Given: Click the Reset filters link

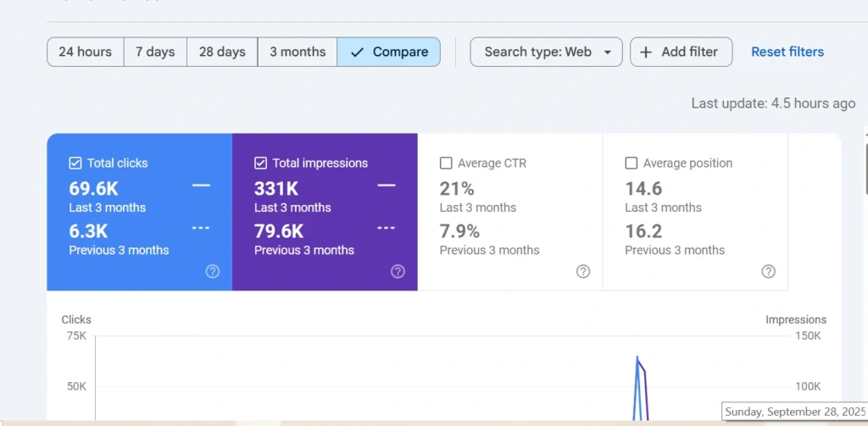Looking at the screenshot, I should (787, 52).
